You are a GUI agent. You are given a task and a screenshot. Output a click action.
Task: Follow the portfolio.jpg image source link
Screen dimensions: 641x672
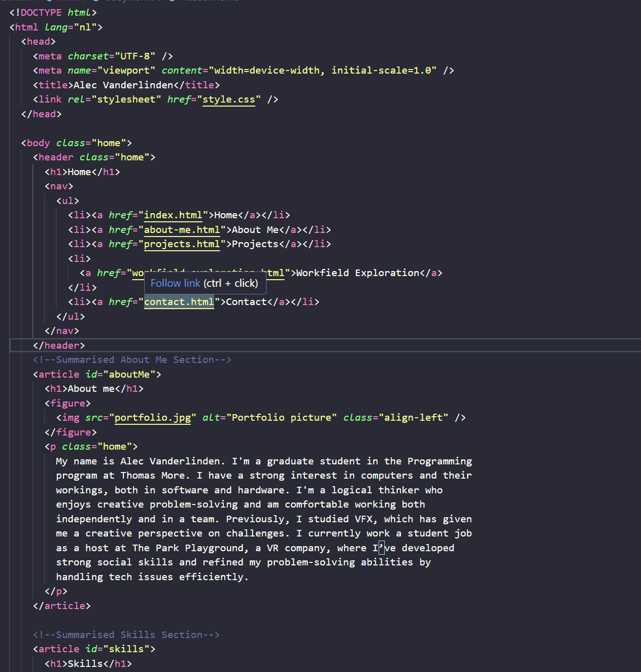[152, 418]
